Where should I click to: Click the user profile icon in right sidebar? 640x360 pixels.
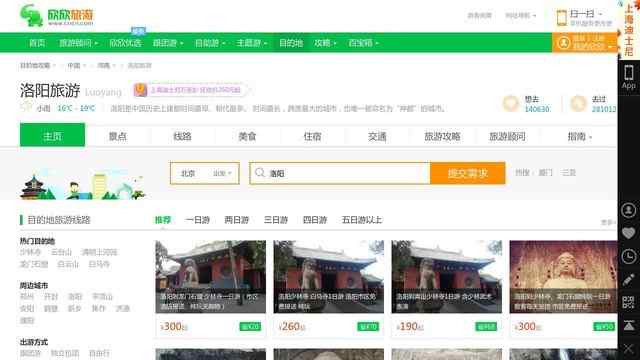pyautogui.click(x=629, y=210)
